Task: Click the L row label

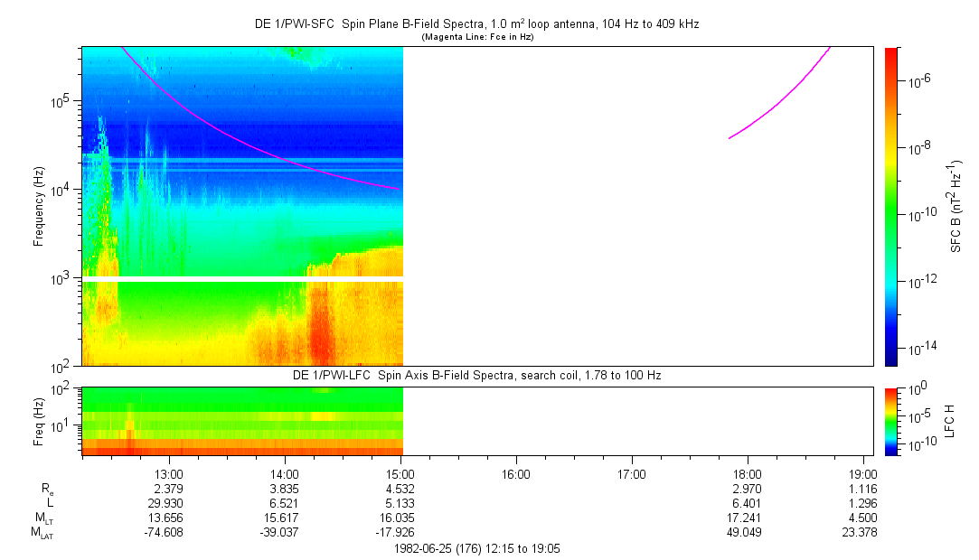Action: point(50,503)
